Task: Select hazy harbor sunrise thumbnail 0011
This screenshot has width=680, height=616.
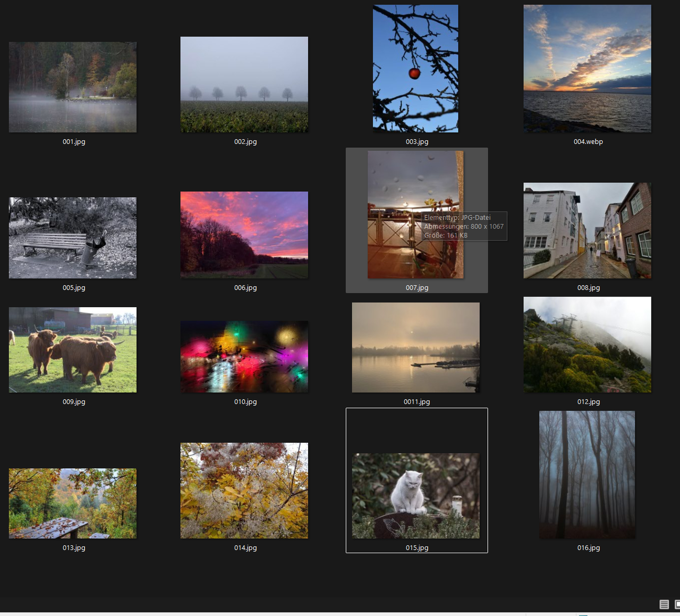Action: tap(416, 348)
